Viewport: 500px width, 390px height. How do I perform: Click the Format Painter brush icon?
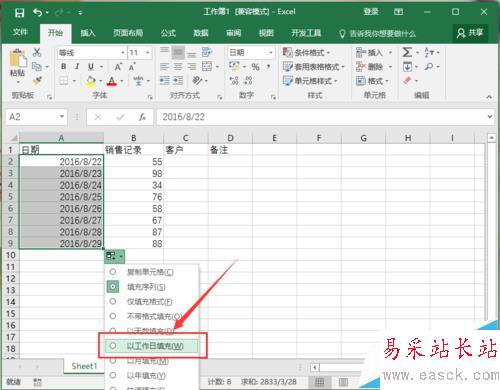(37, 80)
